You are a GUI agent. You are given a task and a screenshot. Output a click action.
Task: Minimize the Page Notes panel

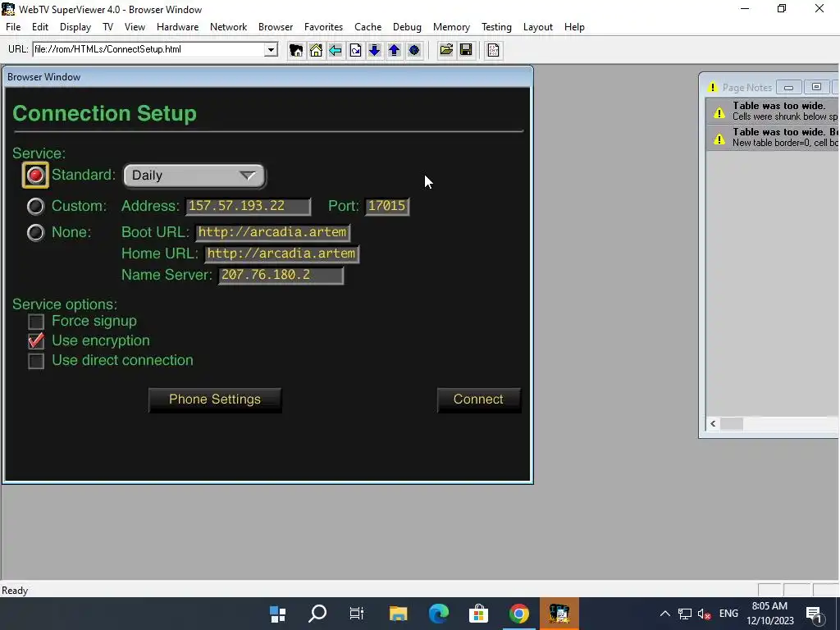click(788, 87)
